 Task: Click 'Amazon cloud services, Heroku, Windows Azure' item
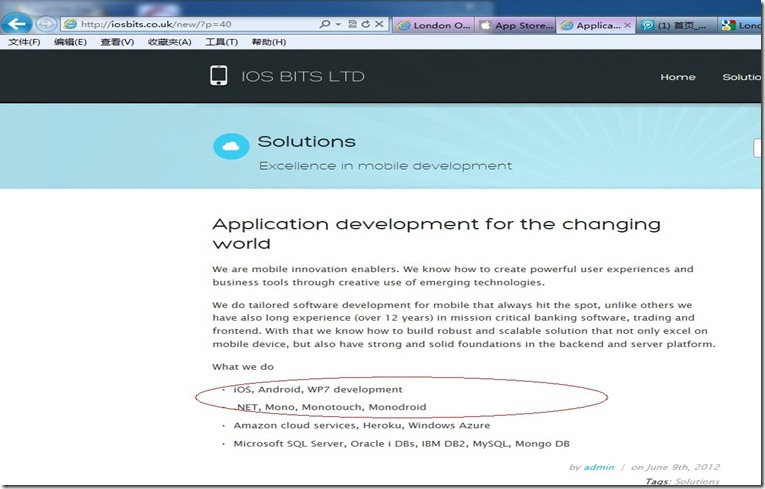coord(362,426)
